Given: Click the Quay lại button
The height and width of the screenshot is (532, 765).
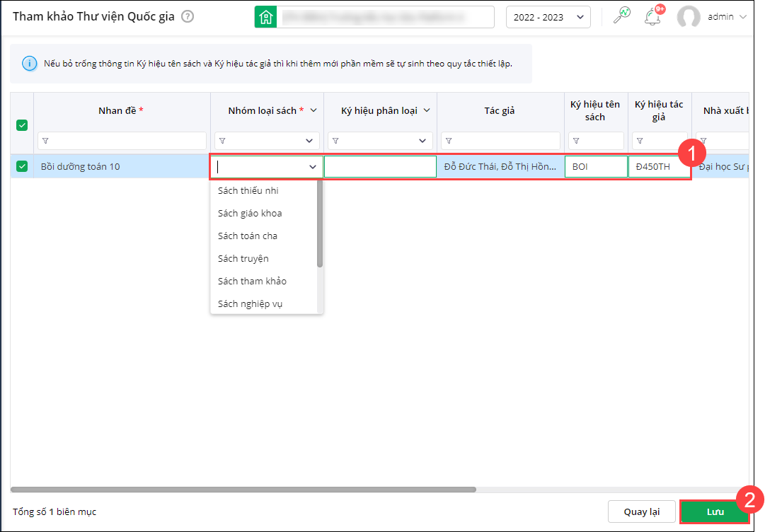Looking at the screenshot, I should coord(641,511).
